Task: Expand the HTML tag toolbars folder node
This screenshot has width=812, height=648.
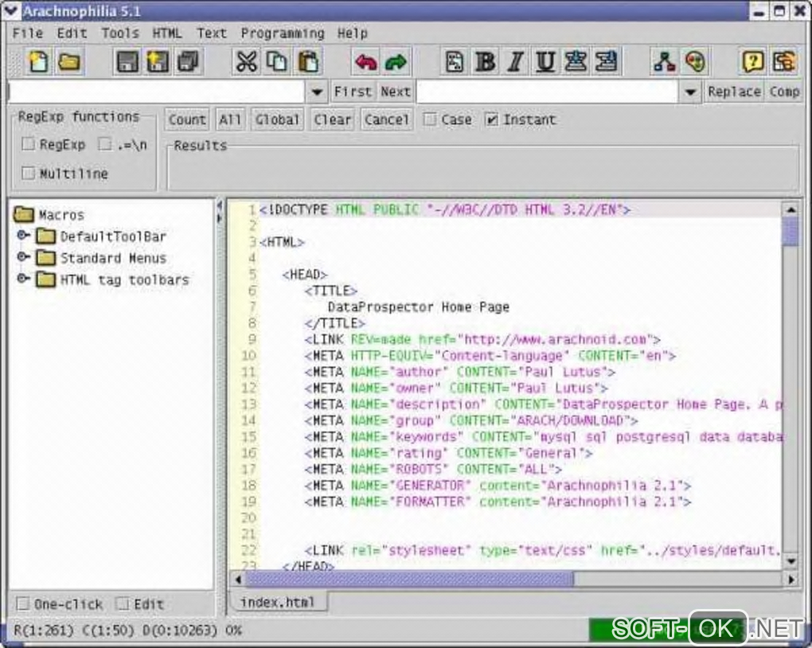Action: point(23,279)
